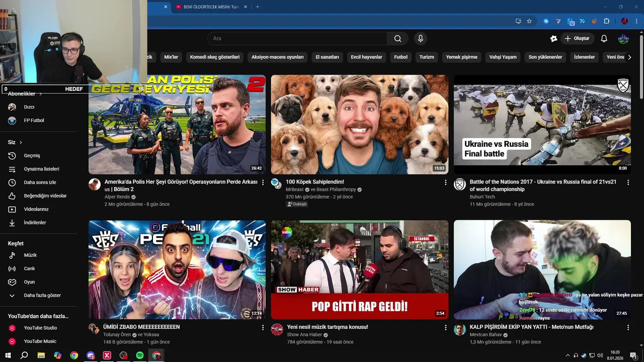This screenshot has width=644, height=362.
Task: Open options menu for Alper Rende video
Action: click(x=263, y=183)
